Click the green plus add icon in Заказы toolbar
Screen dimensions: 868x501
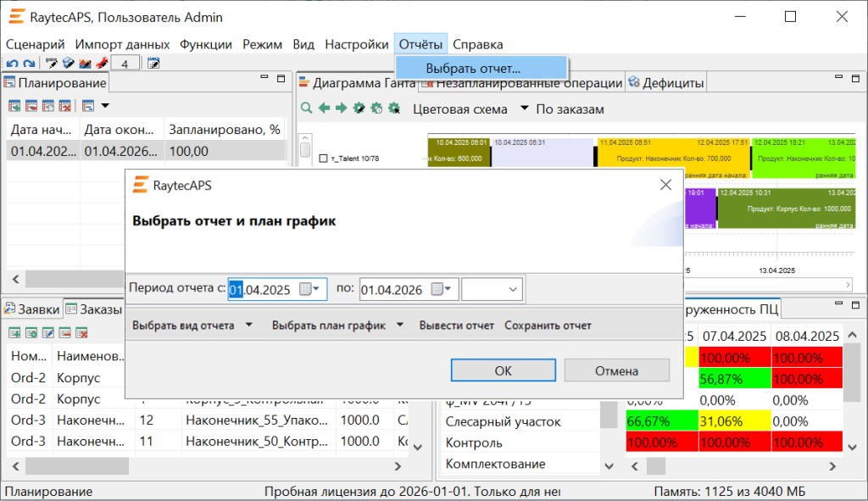coord(14,332)
